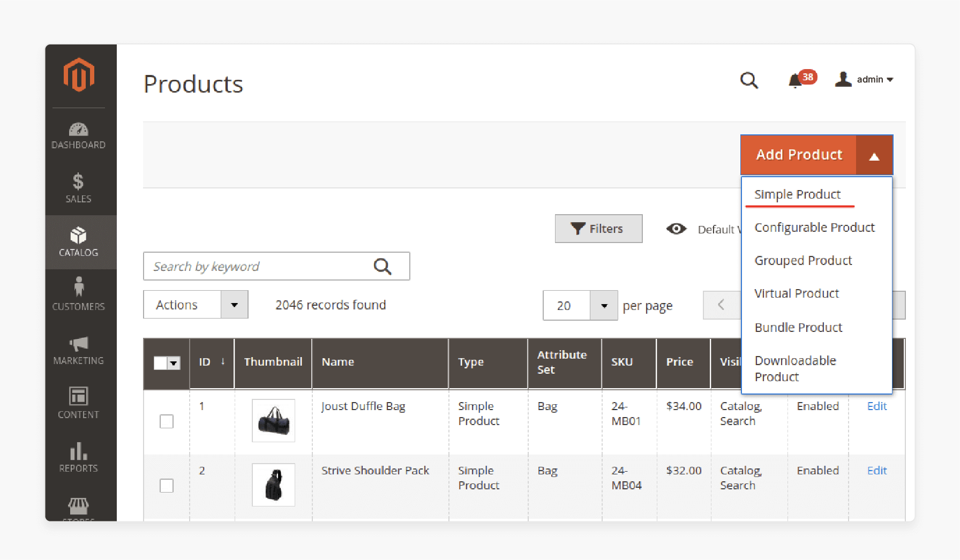Viewport: 960px width, 560px height.
Task: Go to the previous page arrow
Action: 721,305
